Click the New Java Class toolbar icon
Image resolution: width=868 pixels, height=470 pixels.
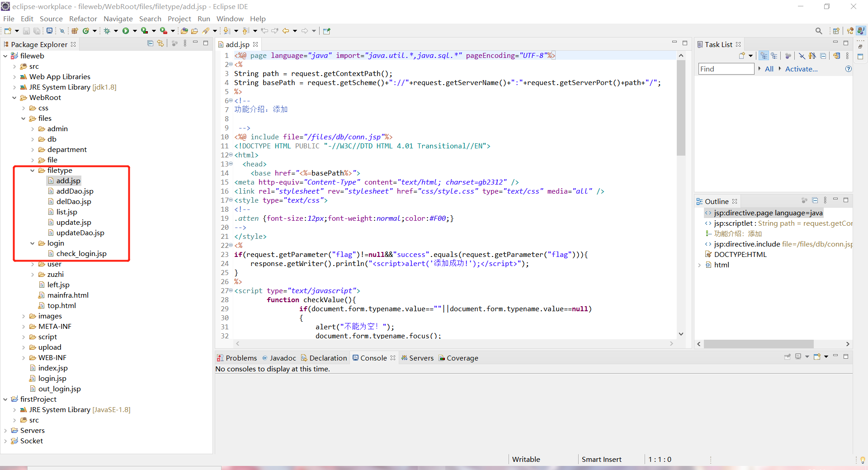pos(85,31)
